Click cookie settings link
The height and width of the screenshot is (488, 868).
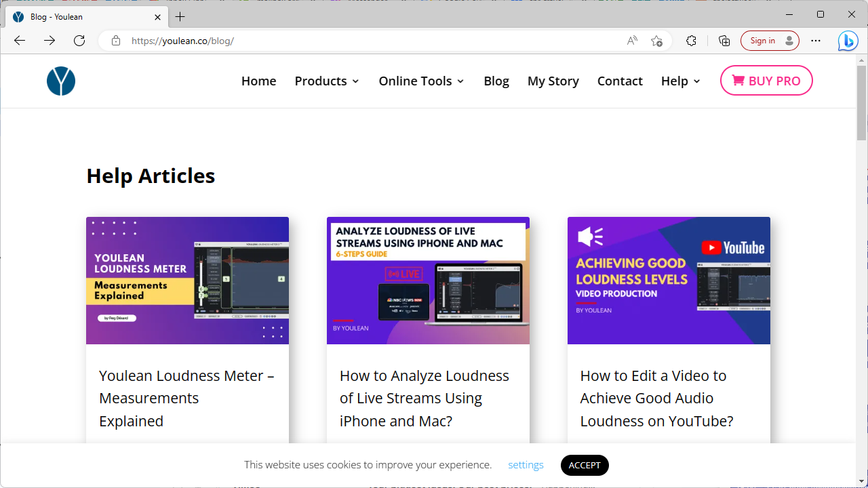tap(526, 465)
